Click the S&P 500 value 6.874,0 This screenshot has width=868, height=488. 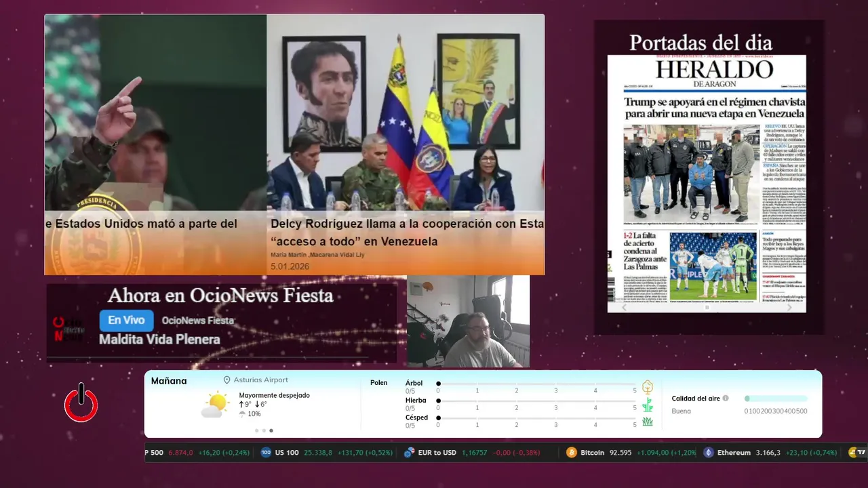(181, 453)
